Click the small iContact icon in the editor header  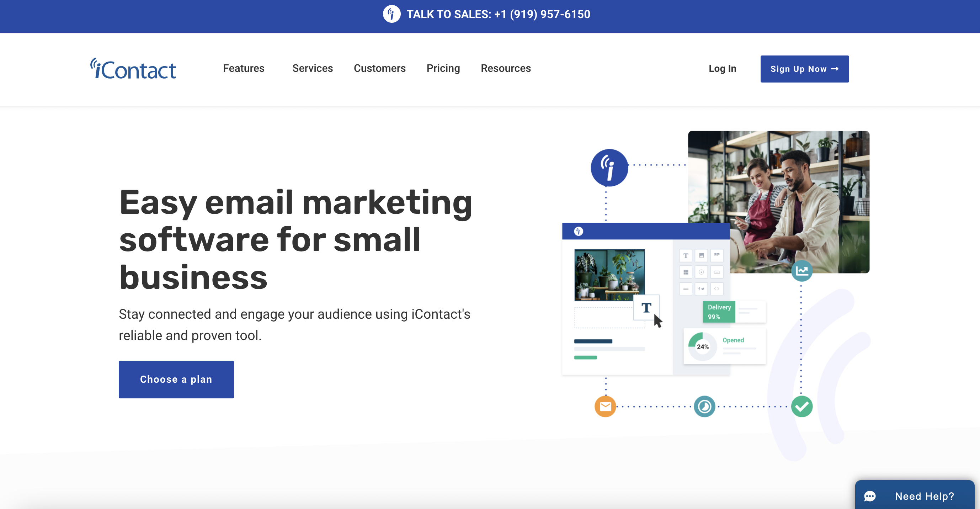coord(578,231)
